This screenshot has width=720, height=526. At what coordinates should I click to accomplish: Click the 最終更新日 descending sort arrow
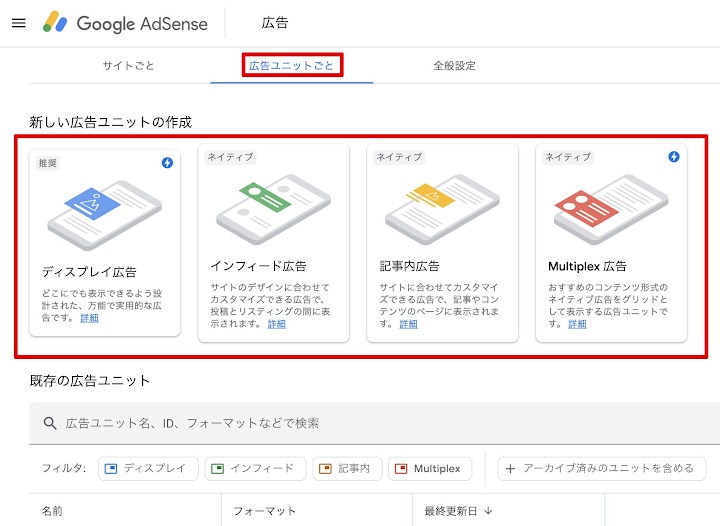click(x=489, y=511)
